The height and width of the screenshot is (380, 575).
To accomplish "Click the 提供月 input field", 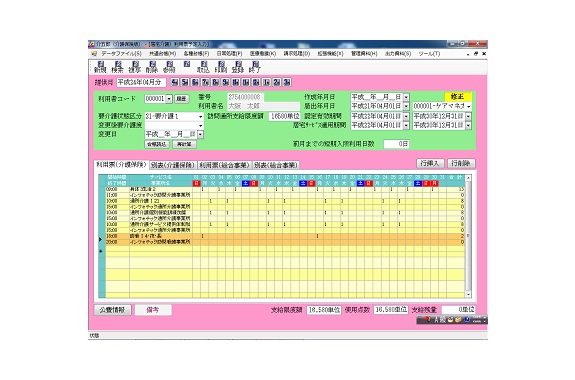I will (141, 82).
